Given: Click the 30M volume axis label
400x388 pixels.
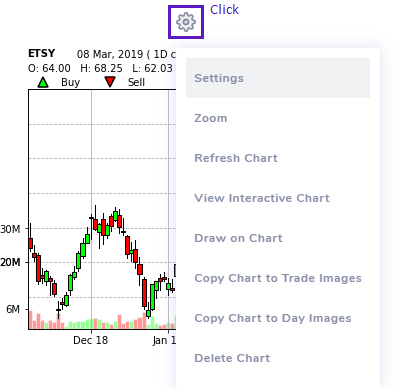Looking at the screenshot, I should (10, 229).
